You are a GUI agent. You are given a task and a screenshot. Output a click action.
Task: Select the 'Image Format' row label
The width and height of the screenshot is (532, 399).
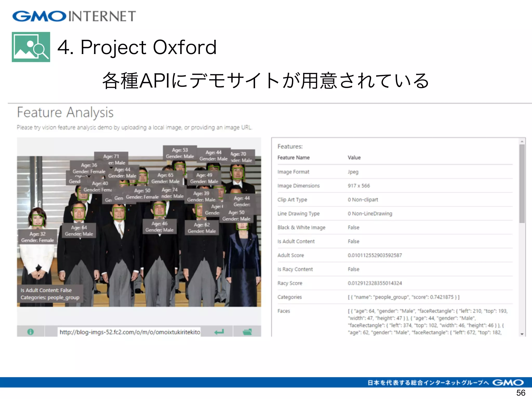point(293,172)
